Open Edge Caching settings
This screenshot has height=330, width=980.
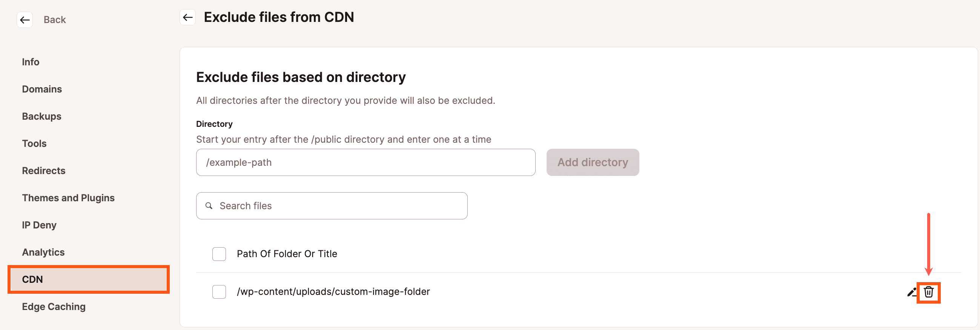(x=54, y=306)
